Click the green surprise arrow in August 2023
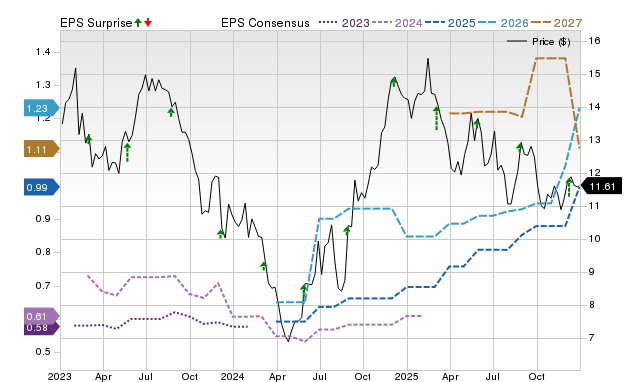This screenshot has width=640, height=382. (171, 112)
